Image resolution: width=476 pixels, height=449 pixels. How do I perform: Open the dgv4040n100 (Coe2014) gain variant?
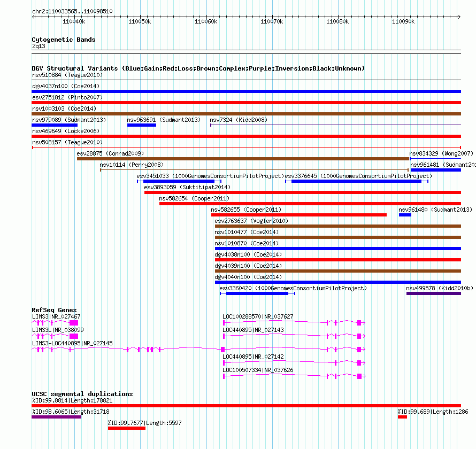(x=338, y=282)
